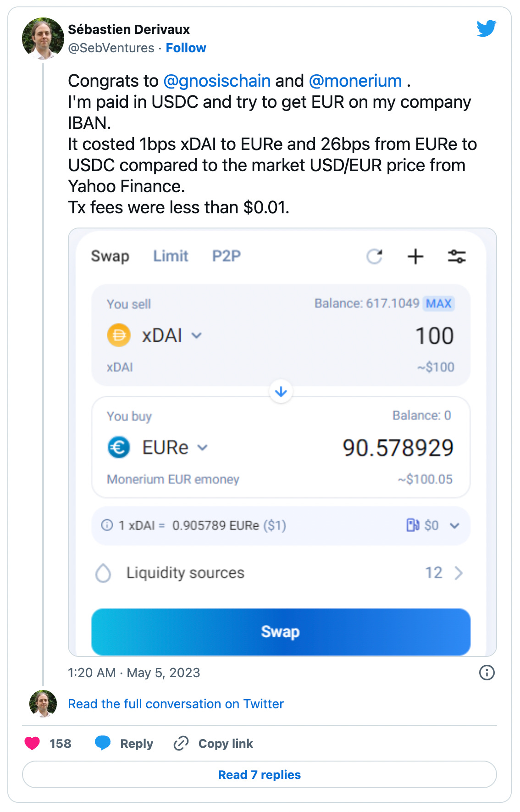Switch to the Limit tab
The width and height of the screenshot is (520, 812).
(171, 256)
